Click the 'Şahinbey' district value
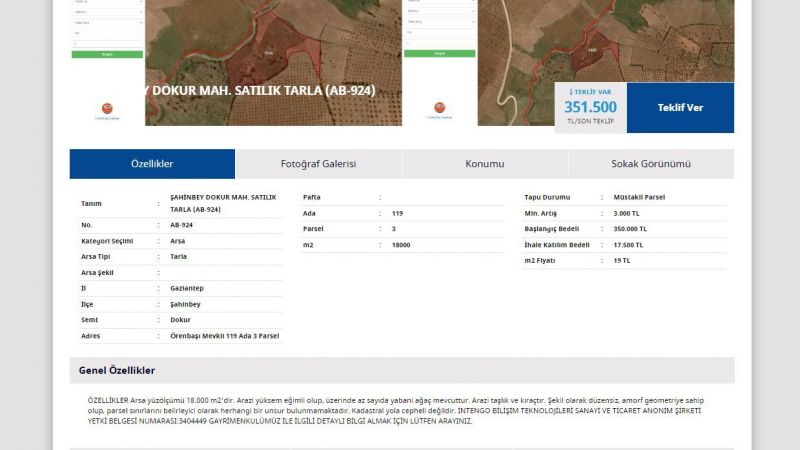This screenshot has height=450, width=800. (185, 304)
